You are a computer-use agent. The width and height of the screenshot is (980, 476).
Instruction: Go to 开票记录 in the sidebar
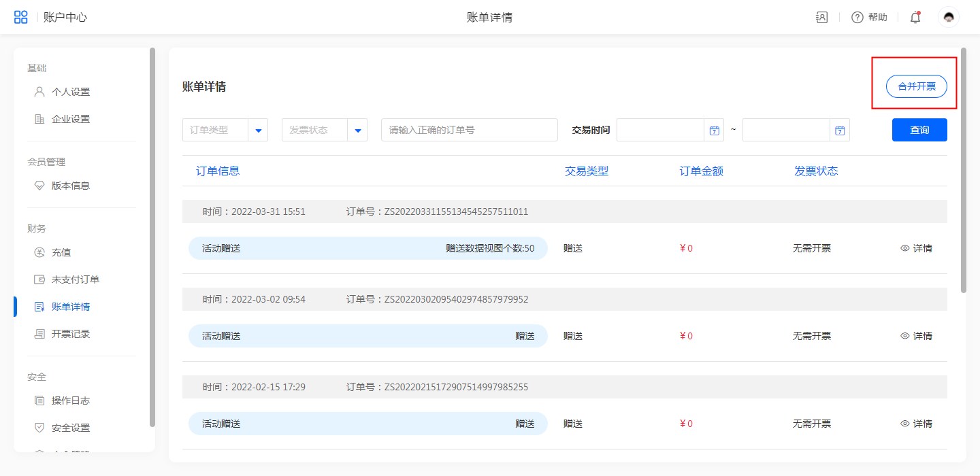[70, 334]
